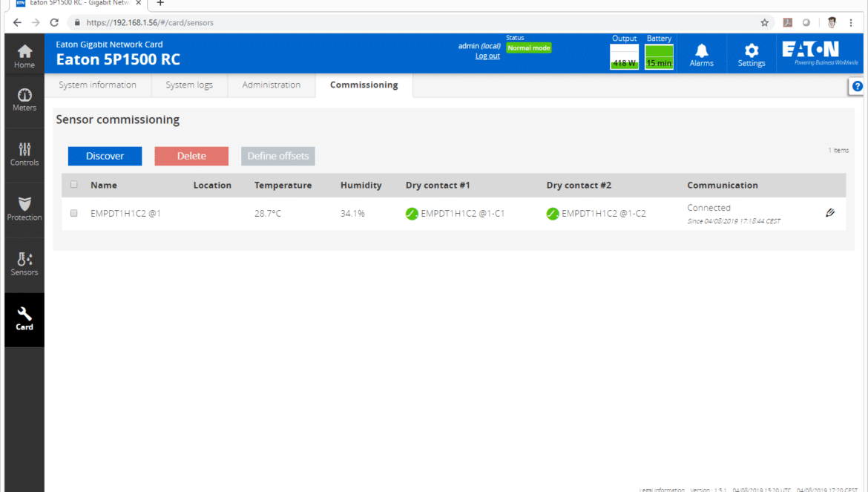Open the Meters section
The image size is (868, 492).
coord(24,100)
